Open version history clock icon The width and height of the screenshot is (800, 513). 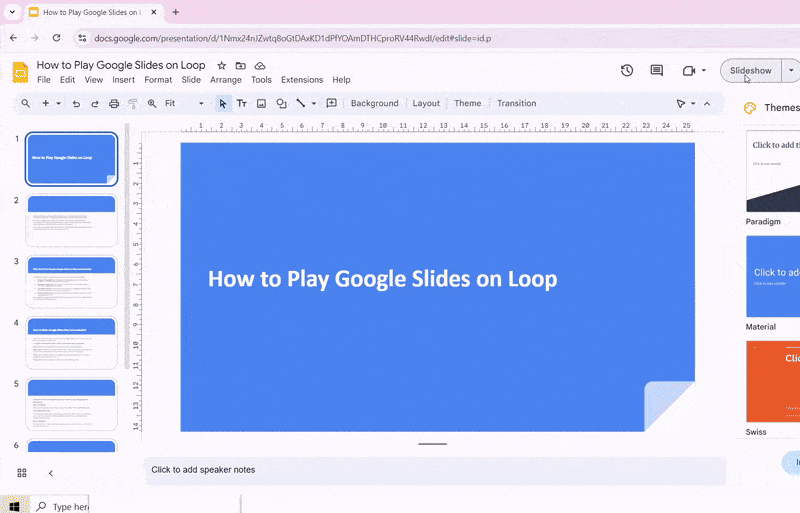627,71
